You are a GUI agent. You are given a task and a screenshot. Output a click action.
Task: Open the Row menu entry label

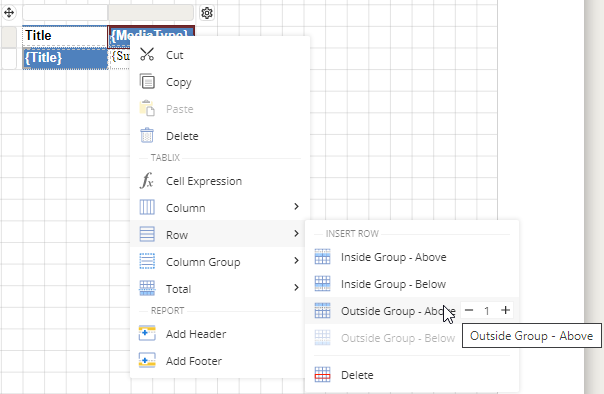(177, 235)
